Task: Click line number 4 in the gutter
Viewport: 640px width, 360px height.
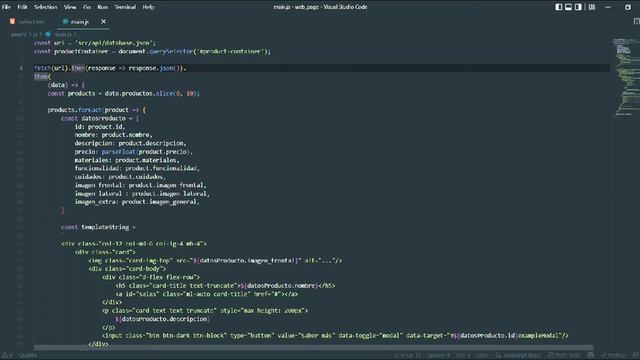Action: 21,68
